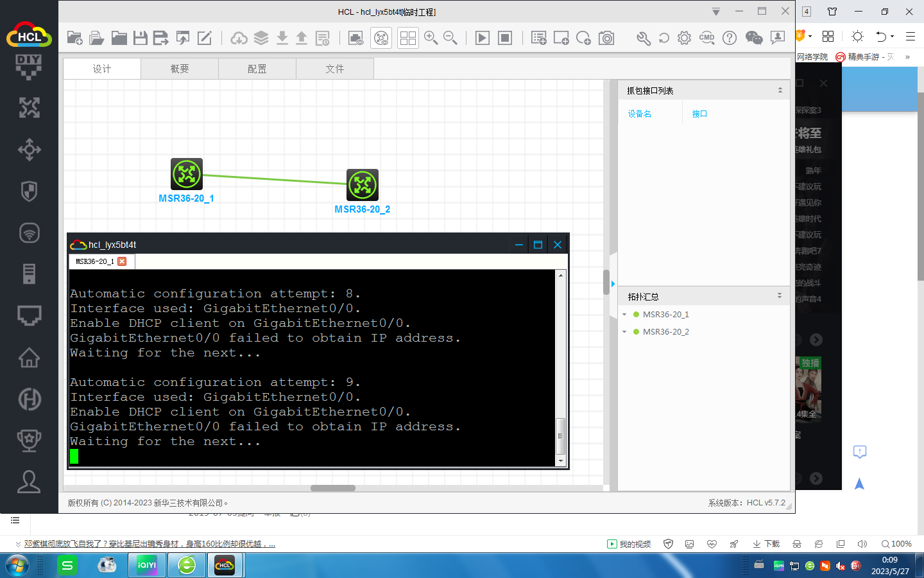Switch to the 文件 tab

click(335, 69)
